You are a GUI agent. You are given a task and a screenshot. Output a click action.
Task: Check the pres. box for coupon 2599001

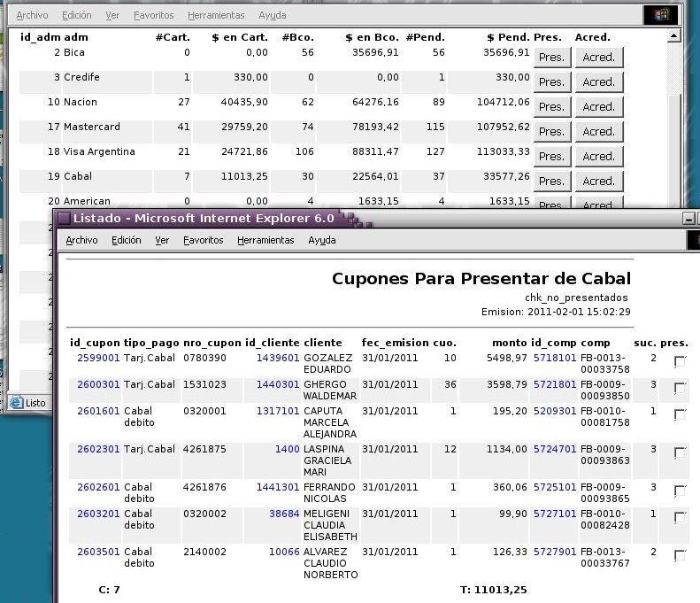pyautogui.click(x=680, y=361)
